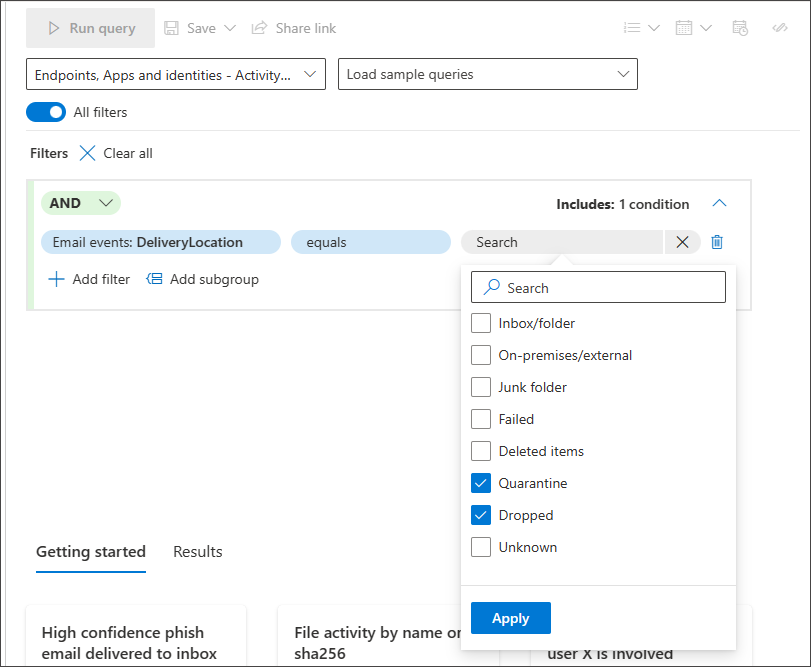
Task: Collapse the condition group chevron
Action: pyautogui.click(x=719, y=204)
